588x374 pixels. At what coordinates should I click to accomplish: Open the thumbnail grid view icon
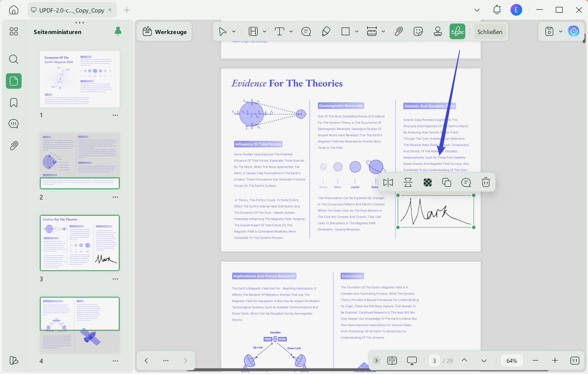[14, 31]
